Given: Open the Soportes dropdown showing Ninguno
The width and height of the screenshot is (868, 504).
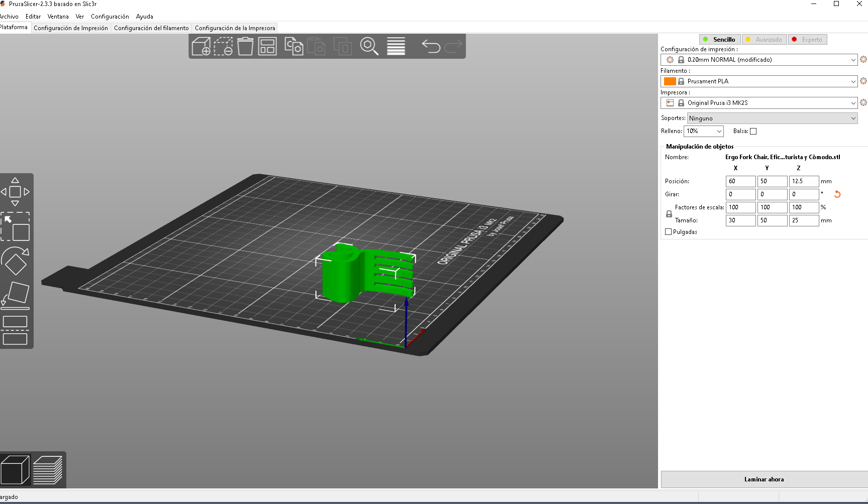Looking at the screenshot, I should 773,118.
